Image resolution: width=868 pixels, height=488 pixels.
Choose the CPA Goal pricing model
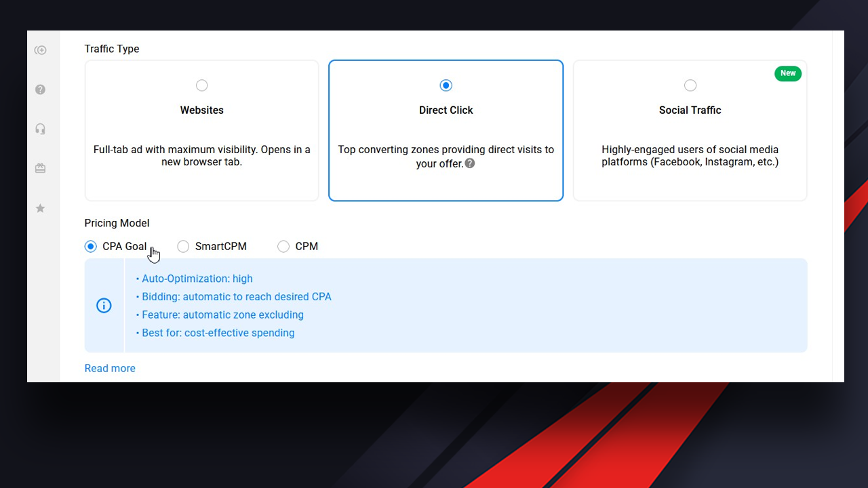pyautogui.click(x=91, y=247)
